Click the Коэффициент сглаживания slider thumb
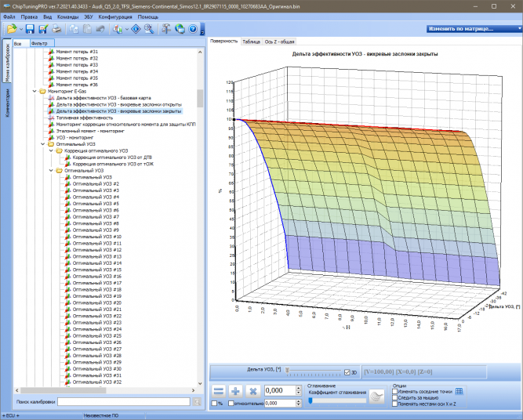The height and width of the screenshot is (420, 523). [x=311, y=400]
